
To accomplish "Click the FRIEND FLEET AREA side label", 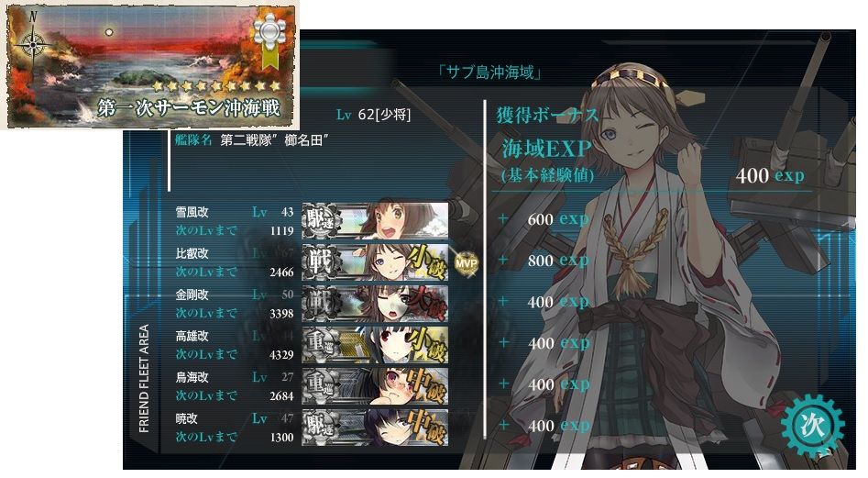I will tap(144, 378).
